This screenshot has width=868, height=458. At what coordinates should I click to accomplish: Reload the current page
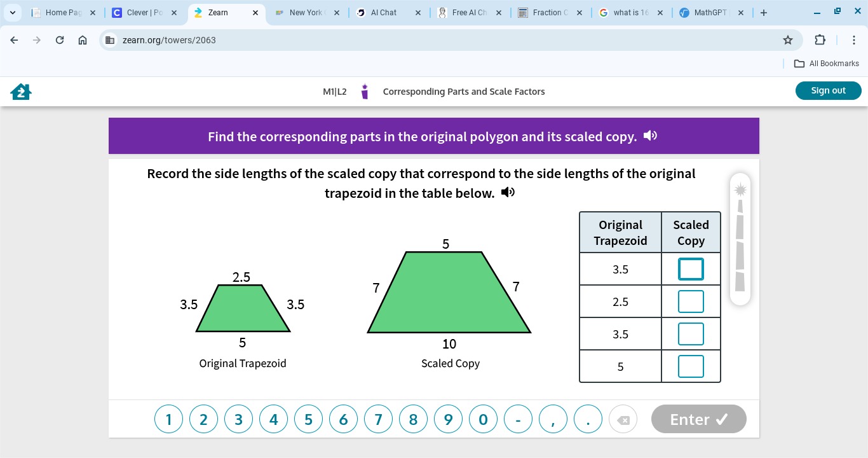coord(60,40)
